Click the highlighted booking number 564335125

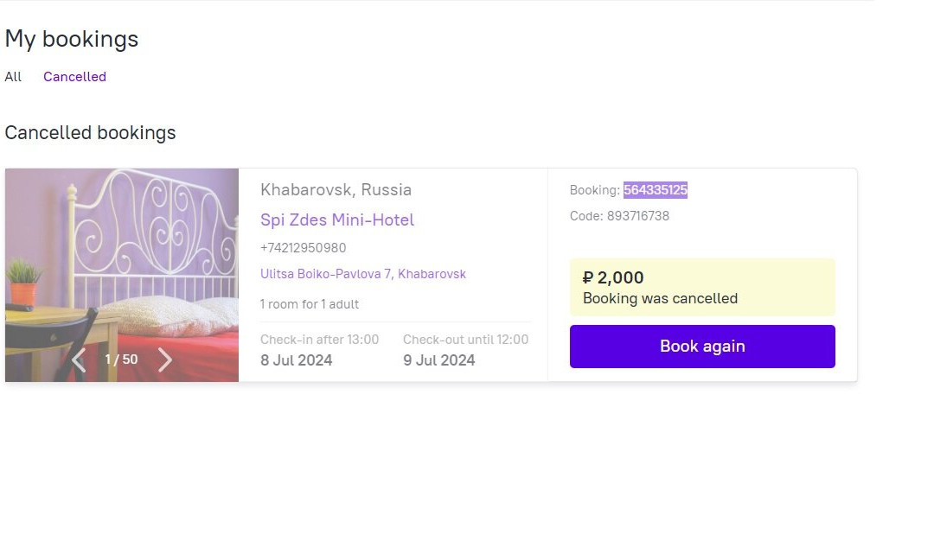tap(655, 190)
